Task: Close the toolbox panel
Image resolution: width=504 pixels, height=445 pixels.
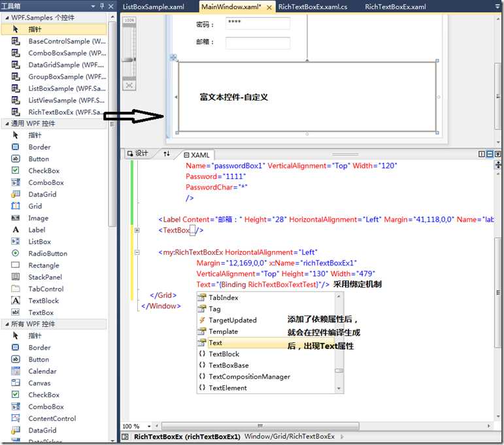Action: 111,6
